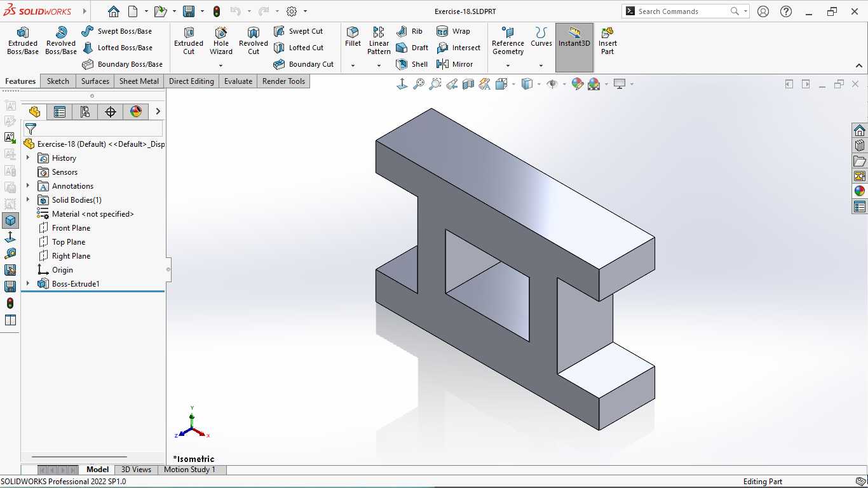Viewport: 868px width, 488px height.
Task: Switch to the Direct Editing tab
Action: [x=191, y=81]
